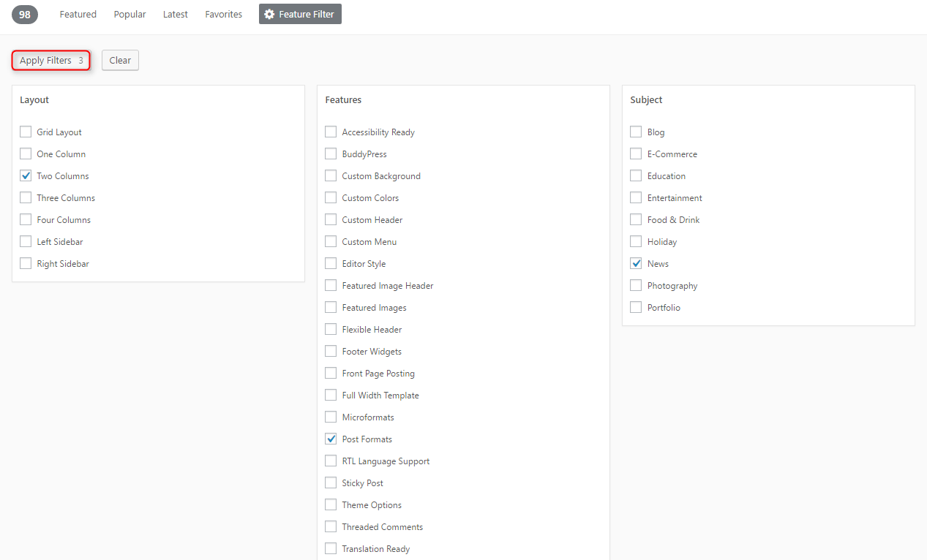927x560 pixels.
Task: Tick the Translation Ready checkbox
Action: click(331, 548)
